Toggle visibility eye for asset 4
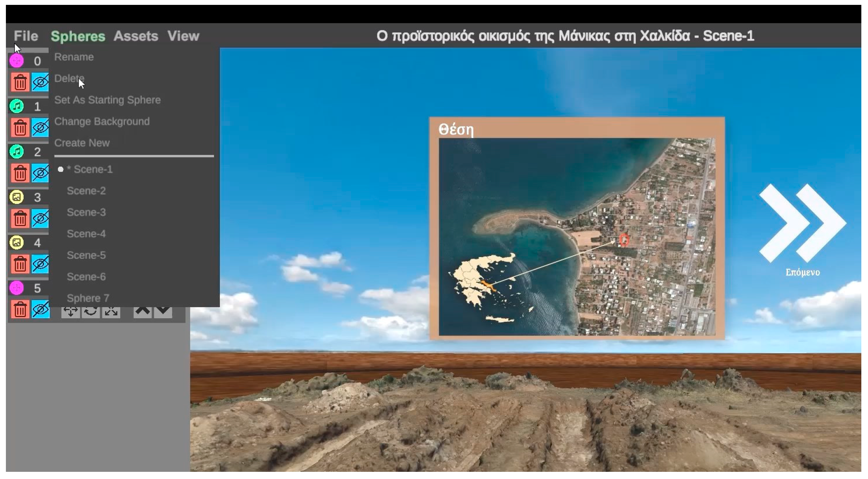Image resolution: width=868 pixels, height=479 pixels. (40, 264)
